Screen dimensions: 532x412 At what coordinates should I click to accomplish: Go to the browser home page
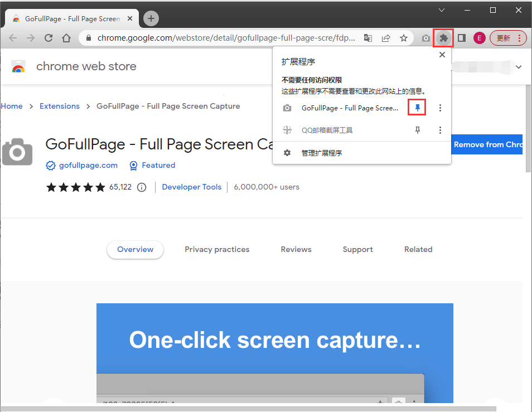pyautogui.click(x=66, y=38)
